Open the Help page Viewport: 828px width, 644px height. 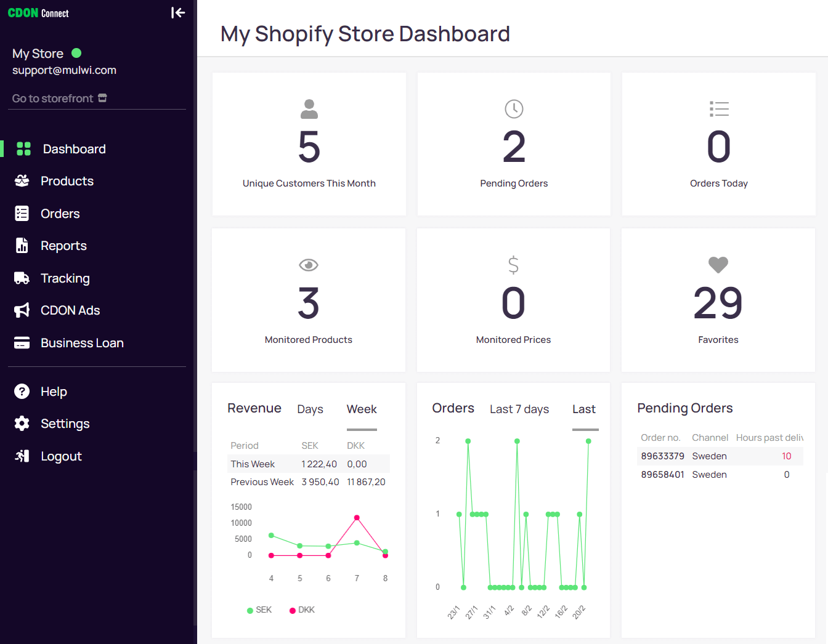pyautogui.click(x=54, y=392)
